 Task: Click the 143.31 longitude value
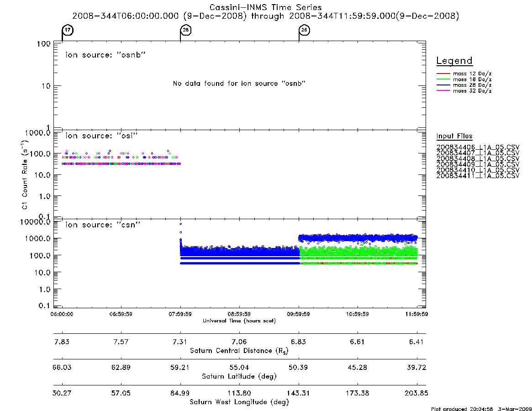pos(298,393)
